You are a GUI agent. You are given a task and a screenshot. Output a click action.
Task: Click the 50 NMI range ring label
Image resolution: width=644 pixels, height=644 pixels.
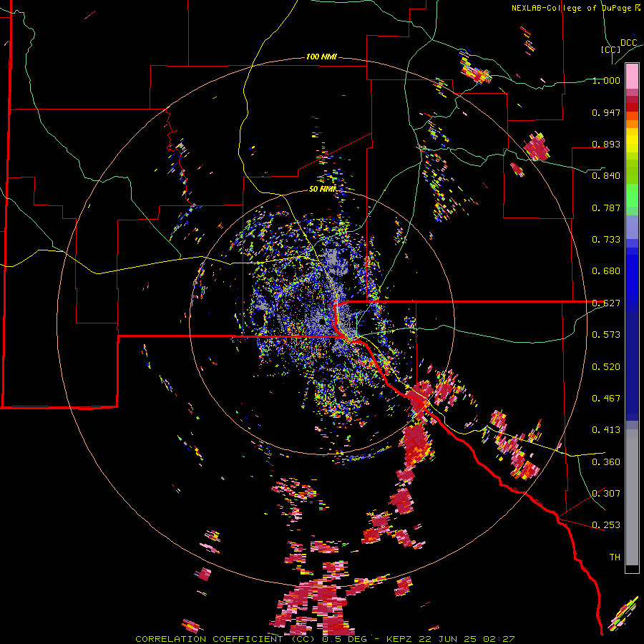click(322, 189)
